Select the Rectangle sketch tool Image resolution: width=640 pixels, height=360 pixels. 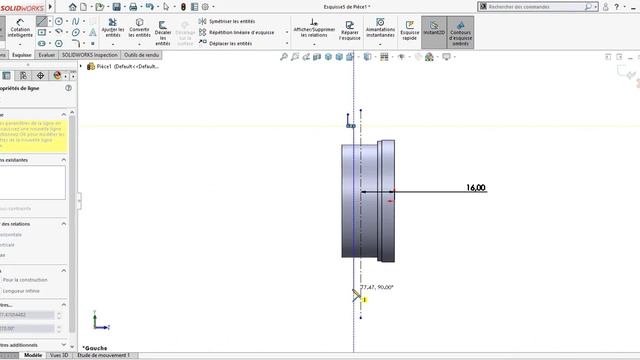click(x=42, y=32)
